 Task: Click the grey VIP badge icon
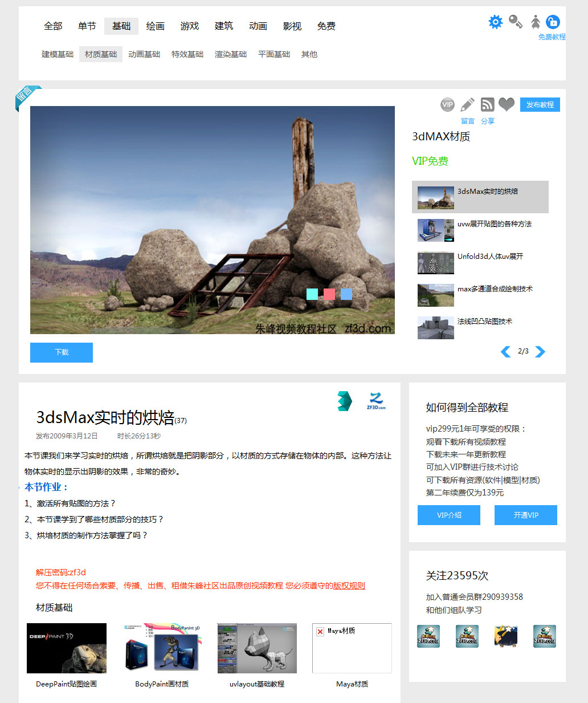(448, 104)
